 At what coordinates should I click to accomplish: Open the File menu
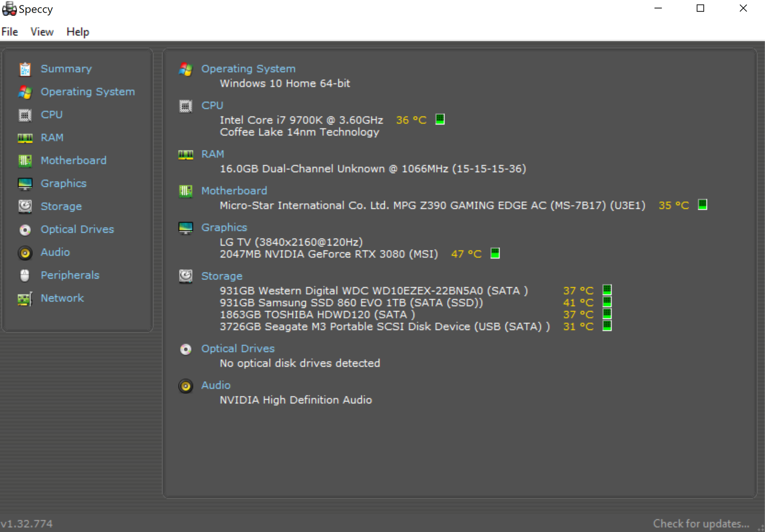pyautogui.click(x=10, y=32)
